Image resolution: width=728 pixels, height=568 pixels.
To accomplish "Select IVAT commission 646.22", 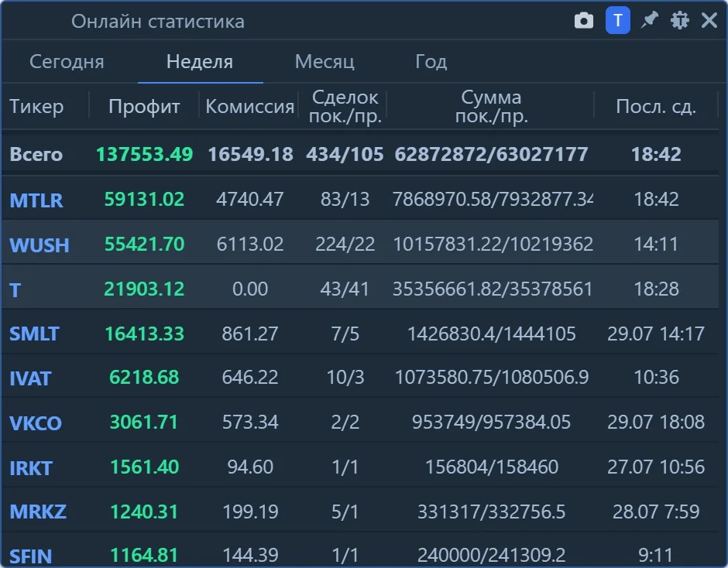I will click(250, 377).
